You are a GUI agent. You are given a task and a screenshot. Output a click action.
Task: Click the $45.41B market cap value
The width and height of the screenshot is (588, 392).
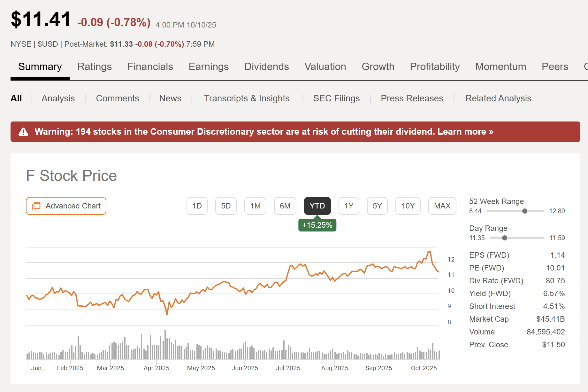tap(550, 319)
